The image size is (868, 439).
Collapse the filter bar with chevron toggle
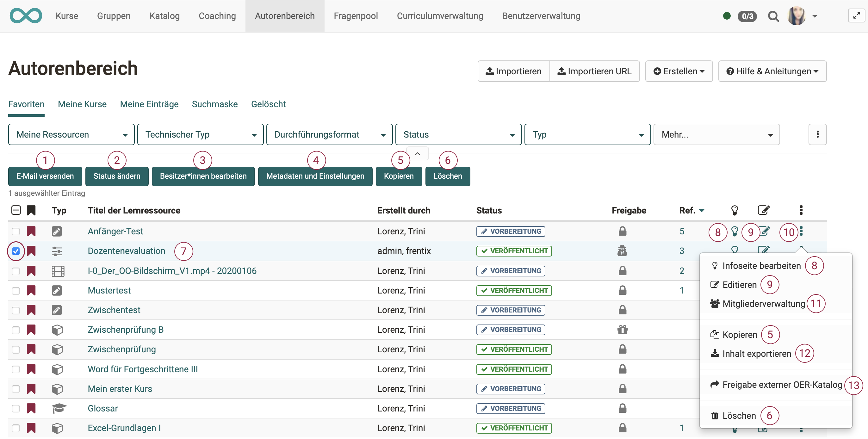click(x=417, y=154)
